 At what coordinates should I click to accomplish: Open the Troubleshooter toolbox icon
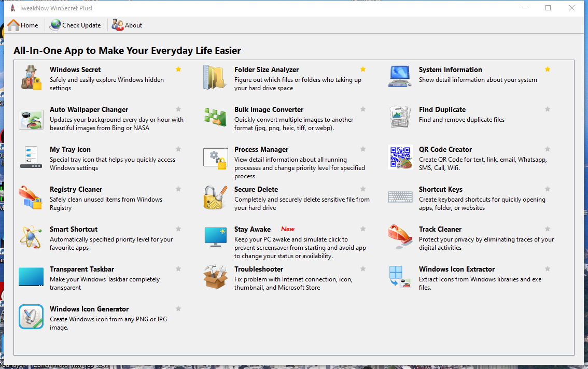coord(215,277)
